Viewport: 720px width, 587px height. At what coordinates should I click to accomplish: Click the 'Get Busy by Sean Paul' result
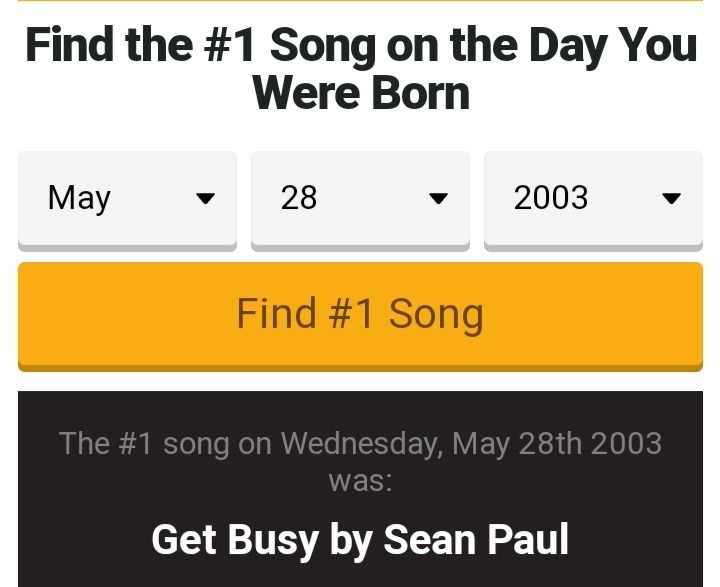(360, 540)
